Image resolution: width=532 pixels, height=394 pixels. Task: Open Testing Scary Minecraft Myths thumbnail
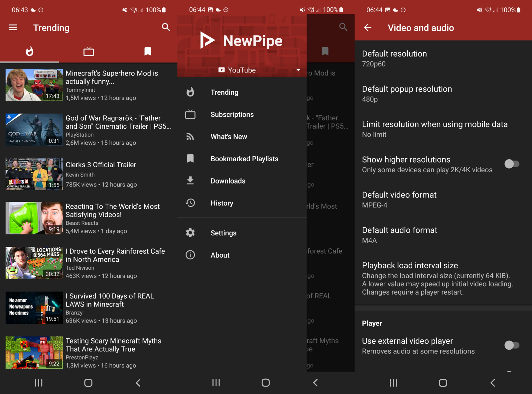coord(34,352)
